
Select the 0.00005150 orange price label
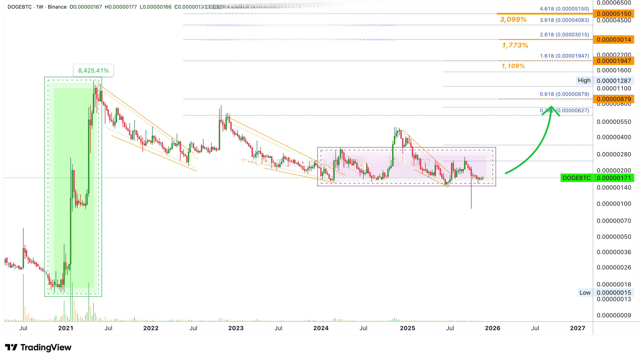[613, 14]
